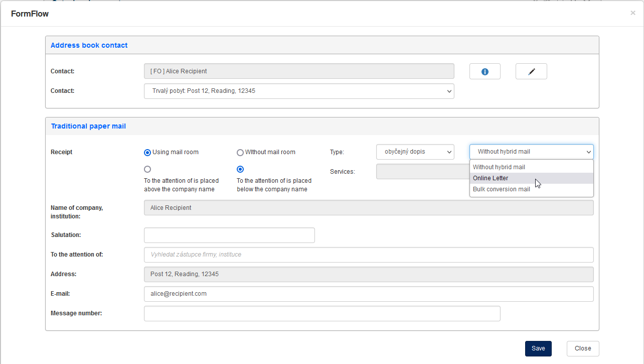The height and width of the screenshot is (364, 644).
Task: Click into the Salutation field
Action: pos(229,235)
